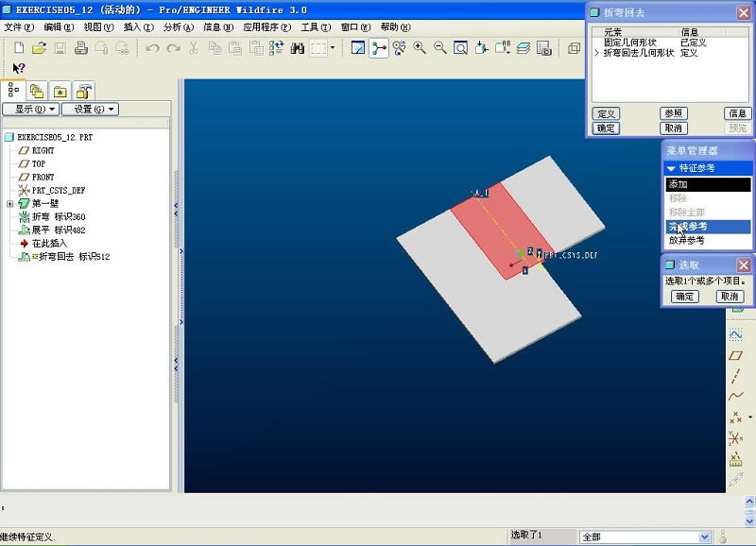Open the 设置 dropdown in model tree
The image size is (756, 546).
point(89,110)
